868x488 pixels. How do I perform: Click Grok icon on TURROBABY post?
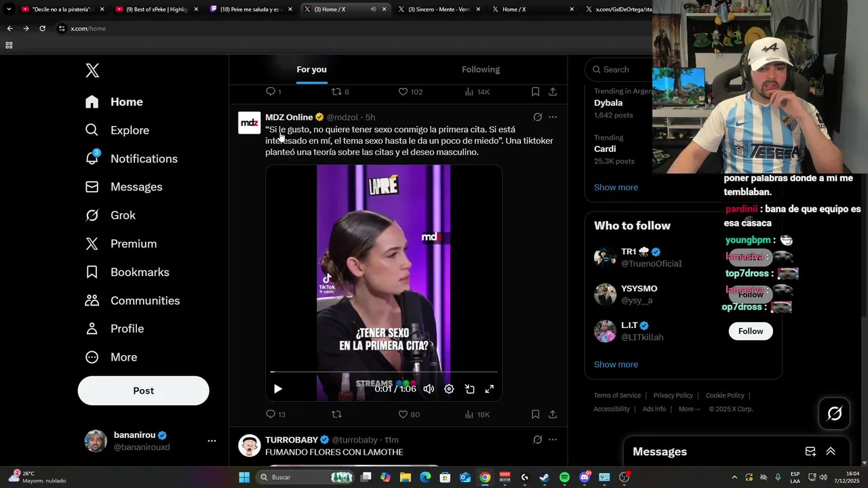[537, 440]
